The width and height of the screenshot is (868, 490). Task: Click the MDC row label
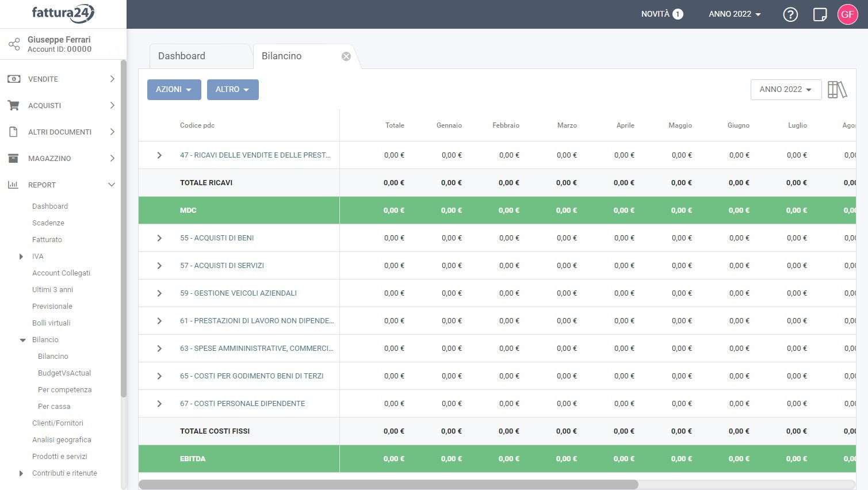(x=188, y=210)
